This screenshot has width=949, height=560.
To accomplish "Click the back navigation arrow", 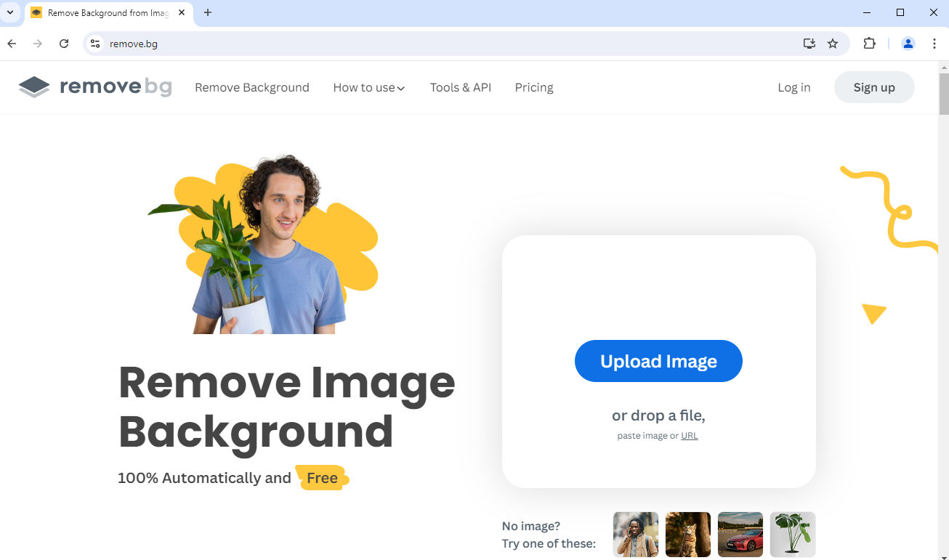I will click(x=12, y=44).
